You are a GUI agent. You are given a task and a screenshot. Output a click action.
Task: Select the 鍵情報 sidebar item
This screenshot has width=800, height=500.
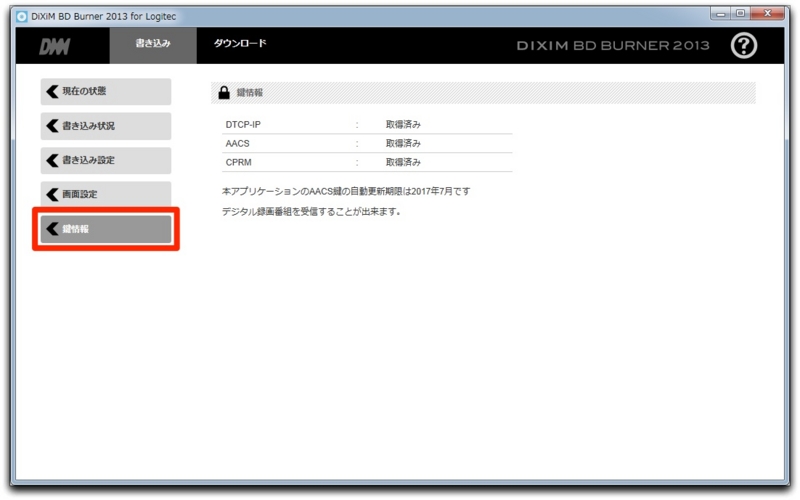coord(106,229)
